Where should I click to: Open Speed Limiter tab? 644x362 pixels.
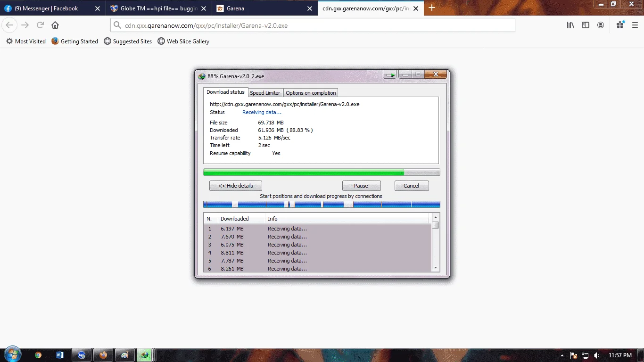[x=265, y=93]
